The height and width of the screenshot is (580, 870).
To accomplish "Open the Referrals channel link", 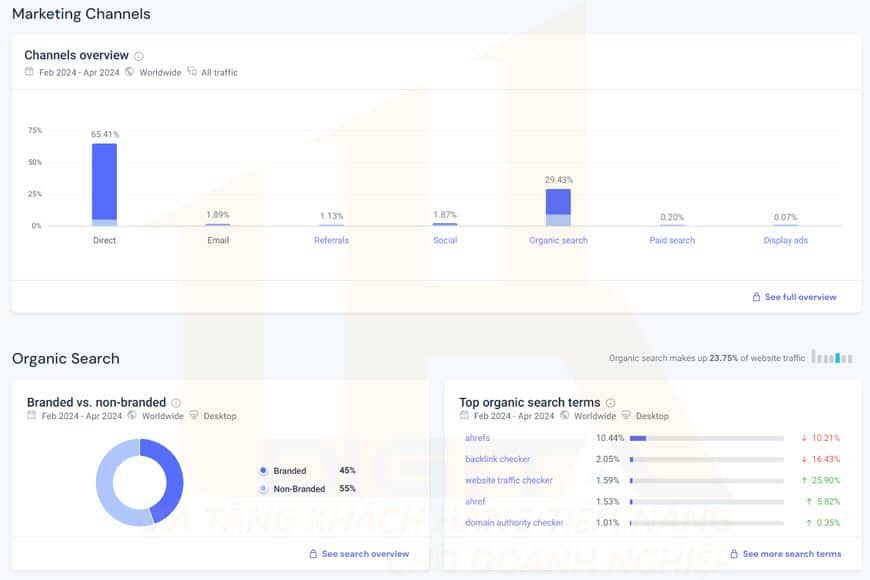I will click(x=331, y=240).
